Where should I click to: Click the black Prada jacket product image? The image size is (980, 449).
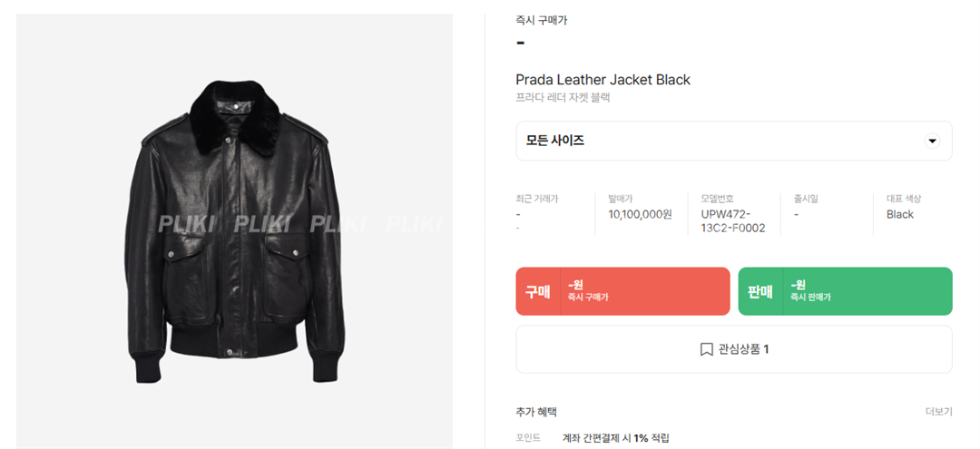tap(234, 231)
